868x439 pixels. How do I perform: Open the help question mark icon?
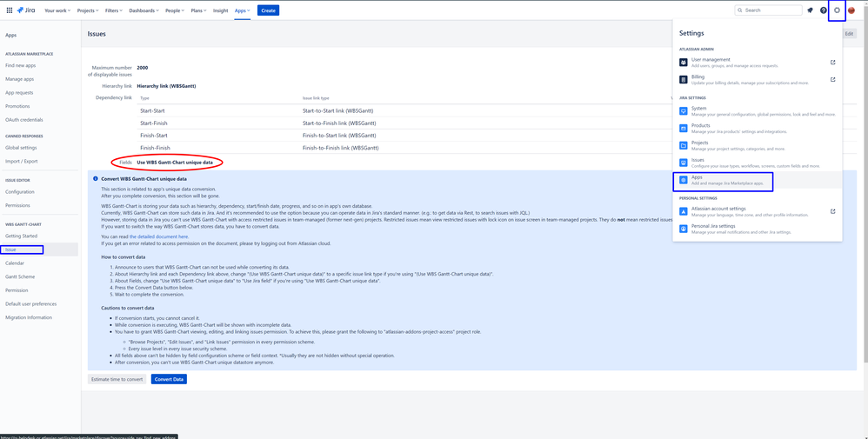(x=823, y=10)
